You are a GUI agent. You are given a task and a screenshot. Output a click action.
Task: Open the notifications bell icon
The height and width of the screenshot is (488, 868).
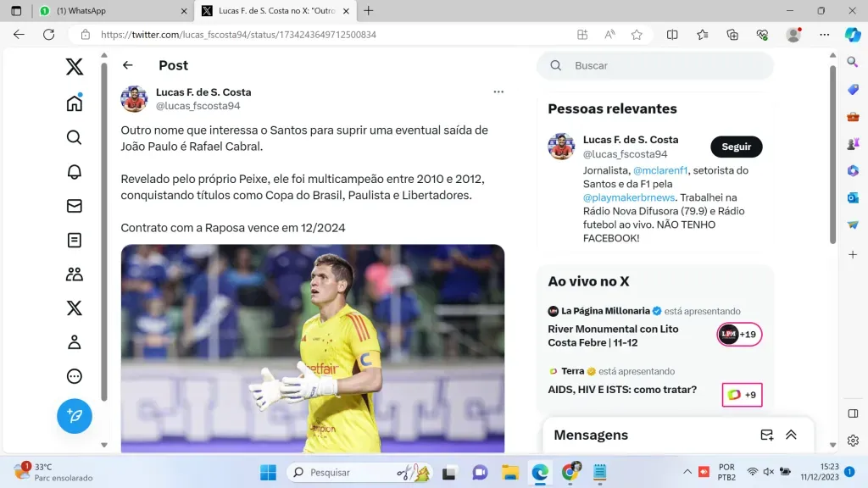pos(75,171)
